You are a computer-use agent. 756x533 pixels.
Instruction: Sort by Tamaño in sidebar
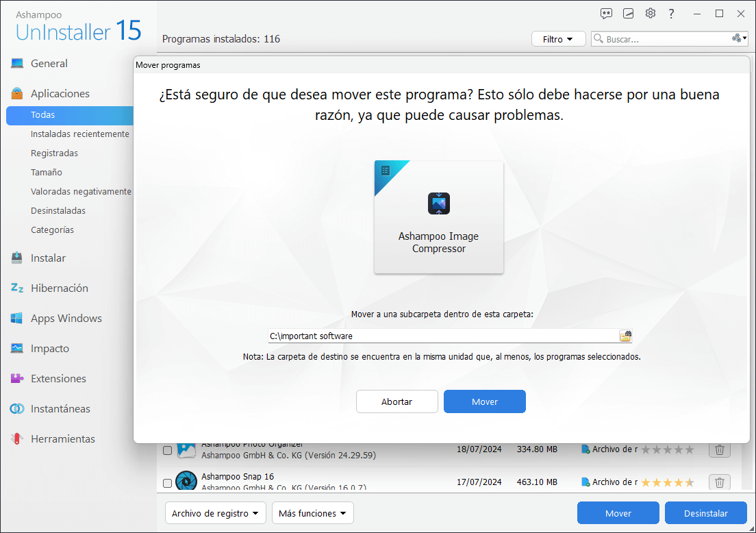47,172
